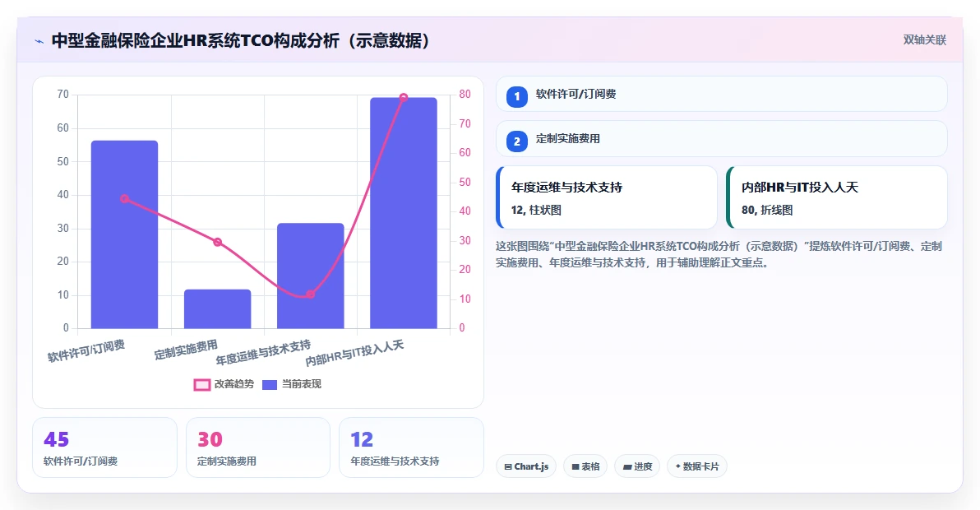Click the 45 软件许可/订阅费 stat card
980x510 pixels.
coord(104,447)
